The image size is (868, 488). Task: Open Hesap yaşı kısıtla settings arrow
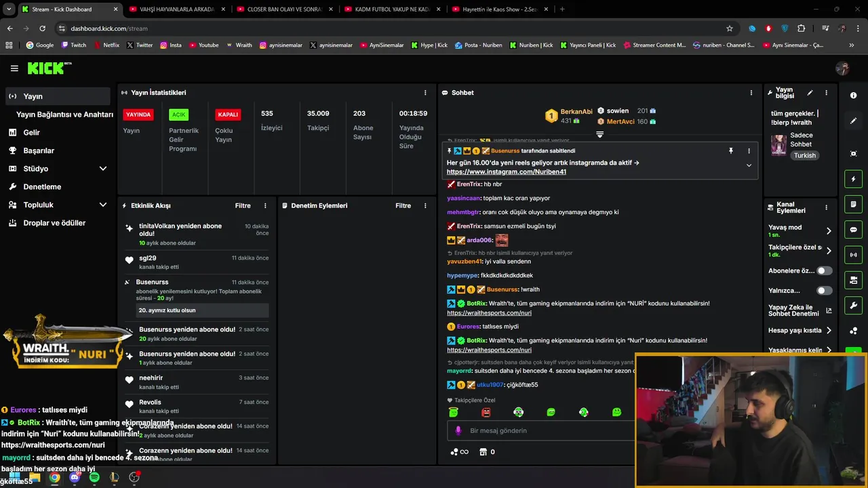828,331
